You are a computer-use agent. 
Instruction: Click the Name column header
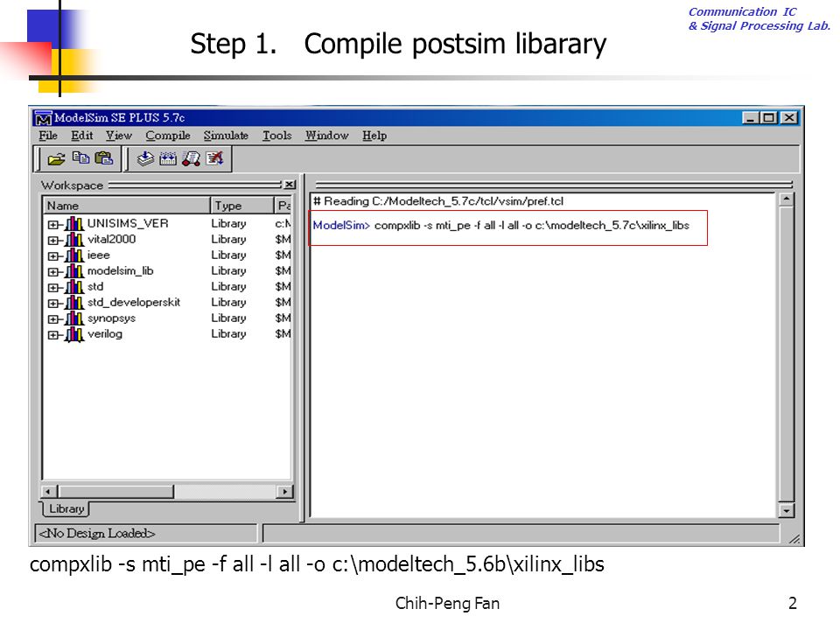(126, 206)
